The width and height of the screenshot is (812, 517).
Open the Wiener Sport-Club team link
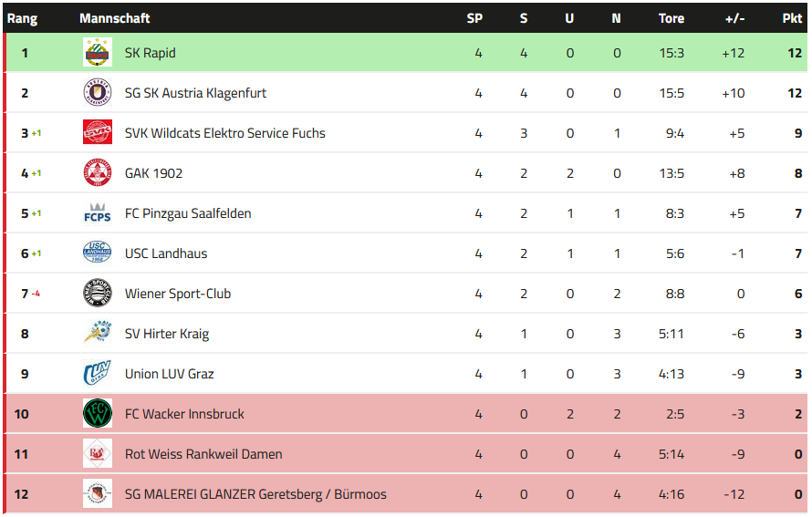click(x=178, y=294)
